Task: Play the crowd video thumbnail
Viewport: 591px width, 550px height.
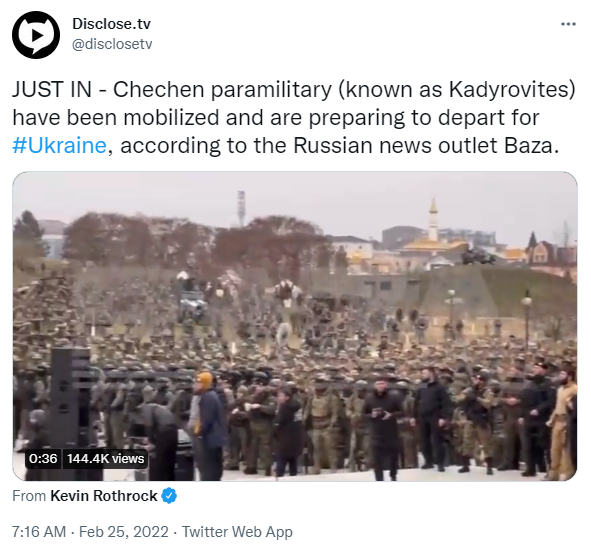Action: click(295, 326)
